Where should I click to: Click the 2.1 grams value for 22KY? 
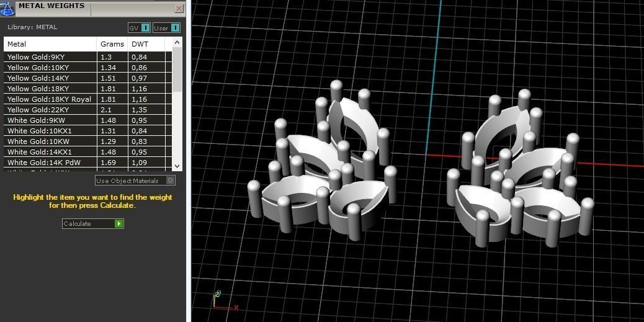106,110
